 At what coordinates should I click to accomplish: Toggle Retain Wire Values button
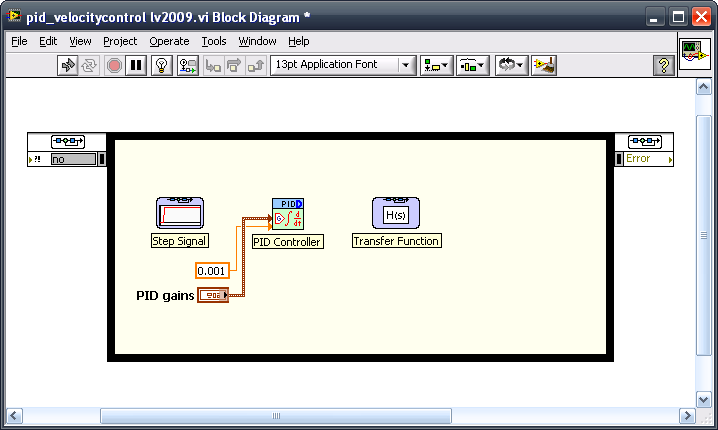[188, 65]
